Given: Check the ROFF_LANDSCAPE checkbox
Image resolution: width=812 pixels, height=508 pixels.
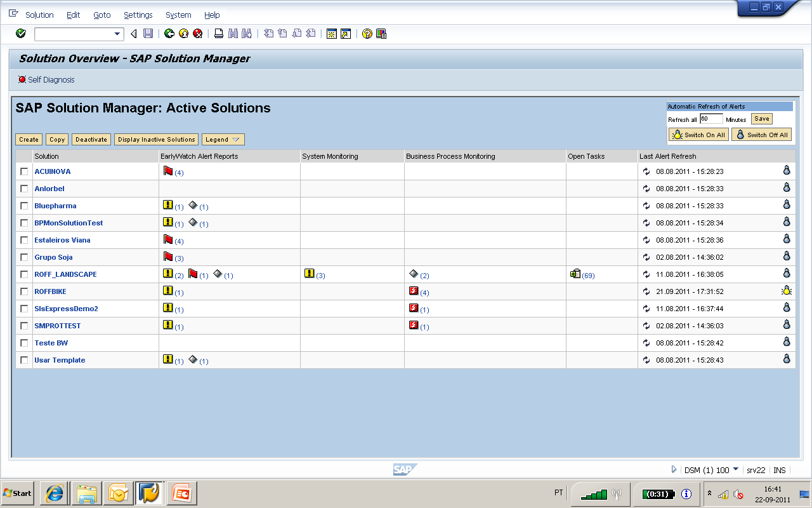Looking at the screenshot, I should point(24,274).
